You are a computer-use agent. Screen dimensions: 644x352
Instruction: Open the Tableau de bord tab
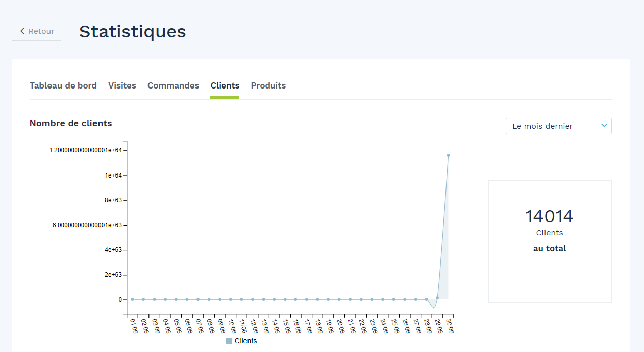[x=63, y=85]
